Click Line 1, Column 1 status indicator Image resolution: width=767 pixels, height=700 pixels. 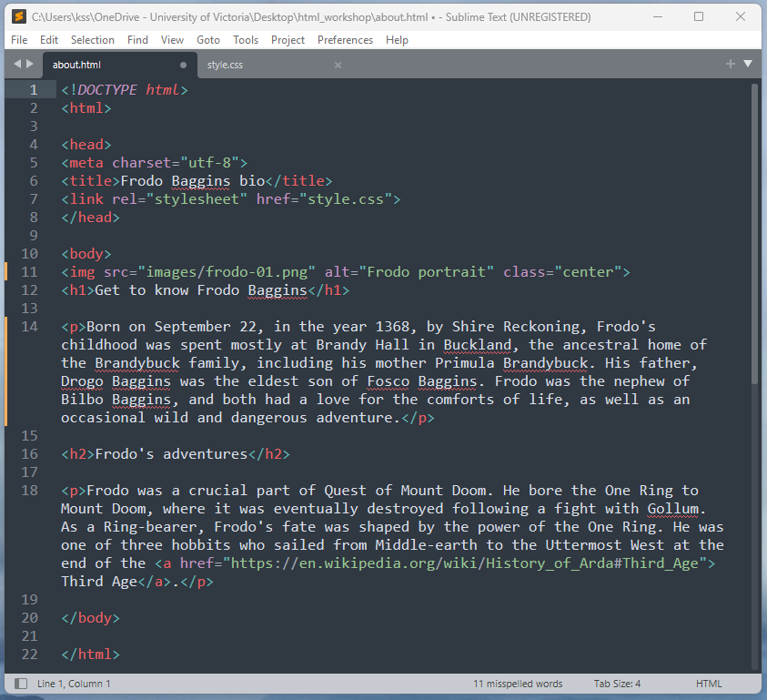(x=74, y=684)
